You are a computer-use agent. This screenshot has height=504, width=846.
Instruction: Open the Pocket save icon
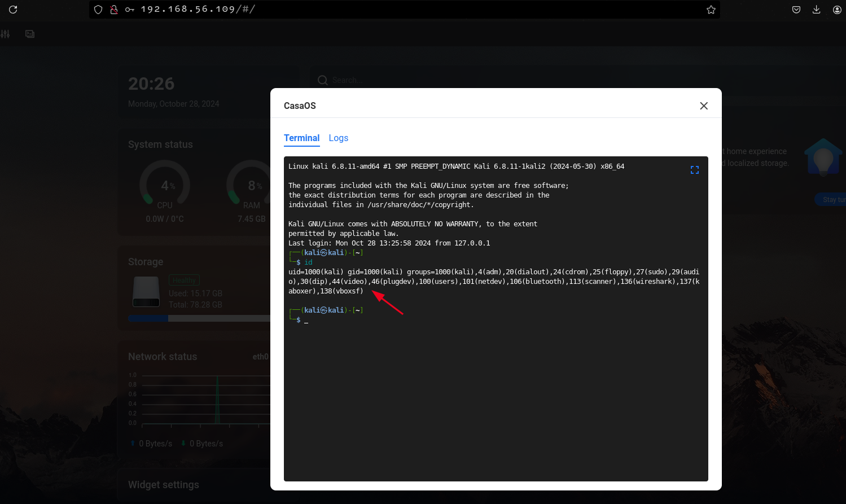[796, 10]
